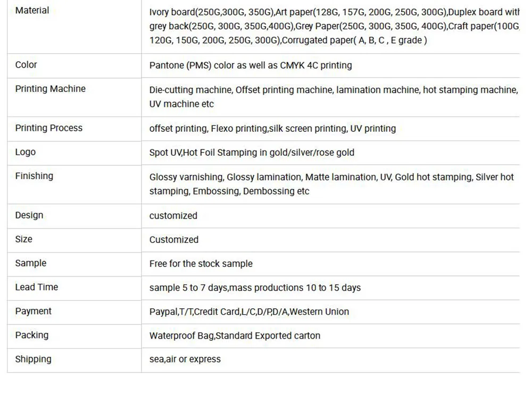Click the Logo row label
The width and height of the screenshot is (532, 395).
25,152
